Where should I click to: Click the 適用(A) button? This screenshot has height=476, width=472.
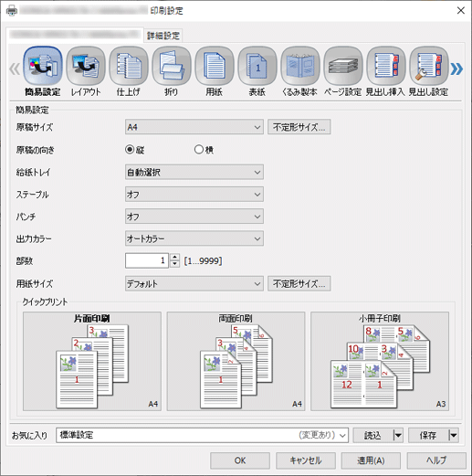click(371, 460)
